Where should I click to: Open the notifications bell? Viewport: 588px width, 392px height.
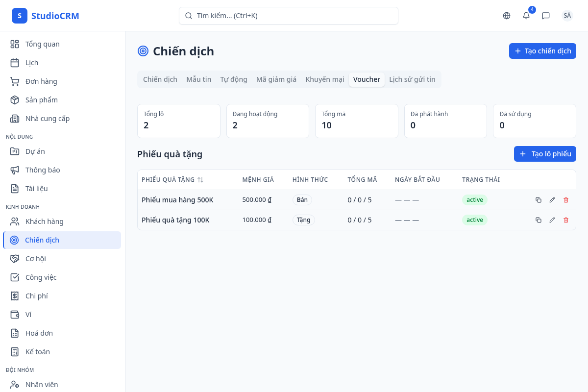[526, 16]
